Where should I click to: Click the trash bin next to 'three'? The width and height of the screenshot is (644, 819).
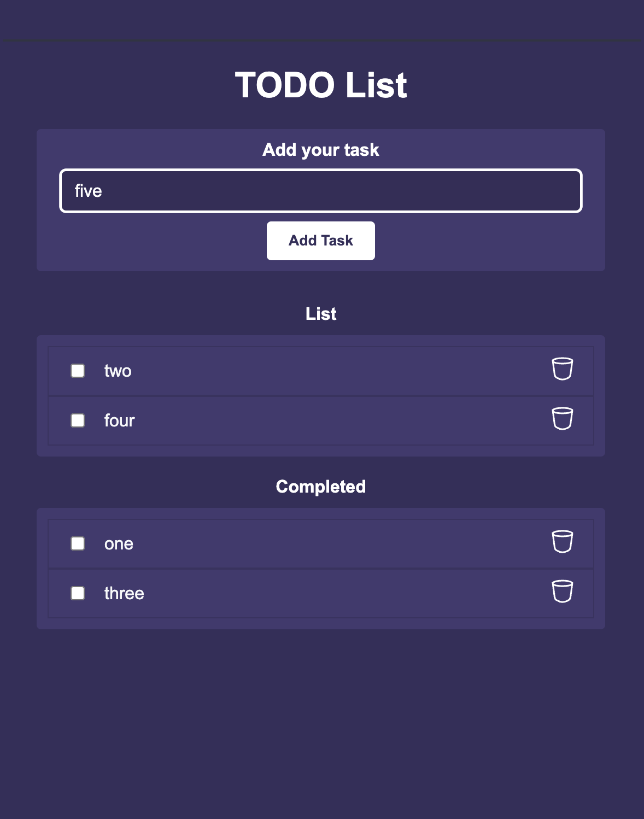coord(562,592)
